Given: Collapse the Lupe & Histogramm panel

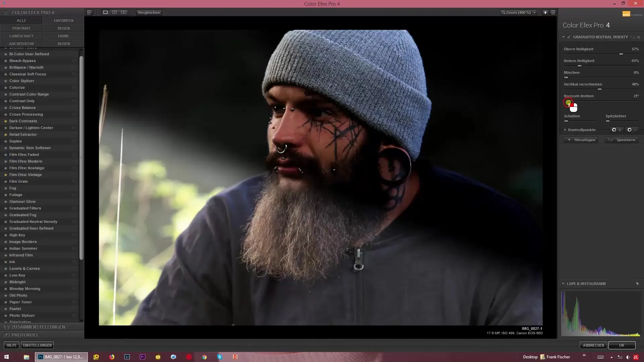Looking at the screenshot, I should [563, 284].
